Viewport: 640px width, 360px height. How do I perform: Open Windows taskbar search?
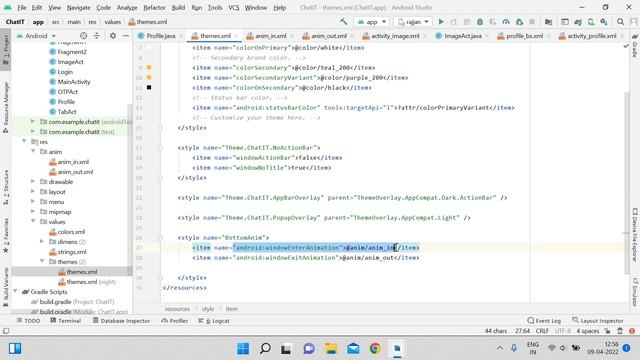pos(265,349)
